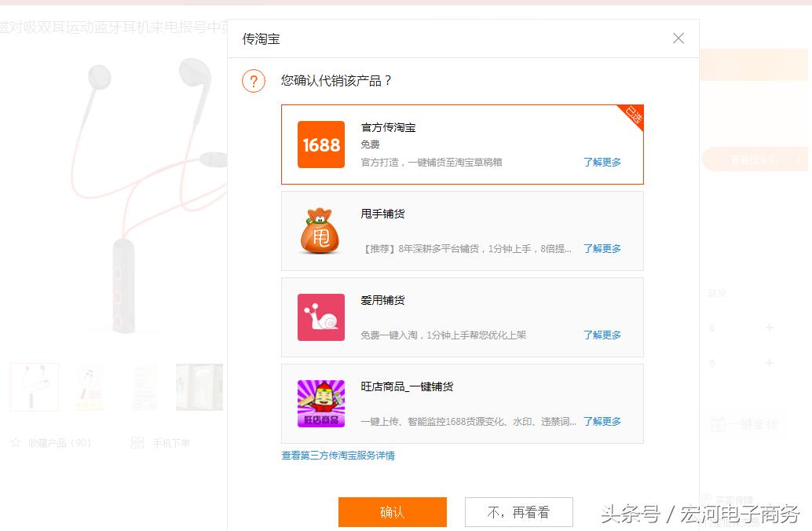The image size is (812, 531).
Task: Select the 官方传淘宝 service option
Action: tap(462, 145)
